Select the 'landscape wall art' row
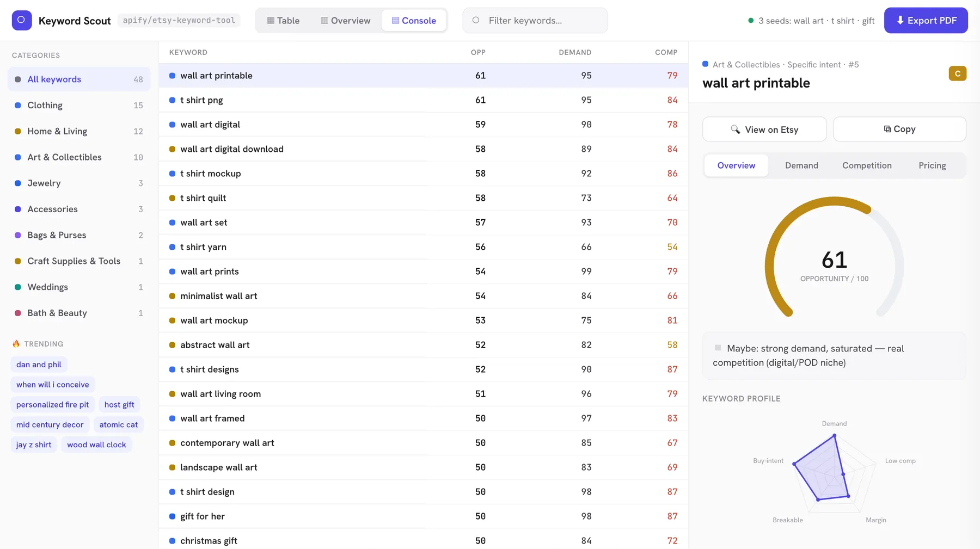Image resolution: width=980 pixels, height=549 pixels. 424,467
